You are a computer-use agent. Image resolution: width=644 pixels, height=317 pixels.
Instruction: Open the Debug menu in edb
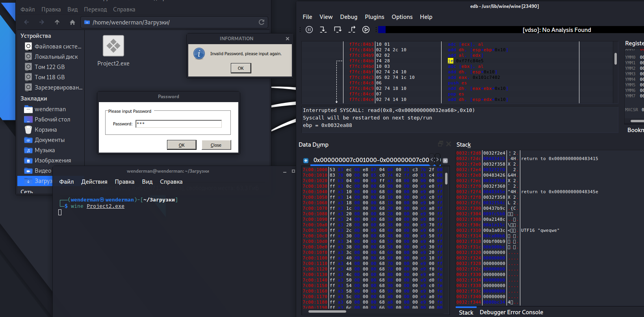(349, 17)
